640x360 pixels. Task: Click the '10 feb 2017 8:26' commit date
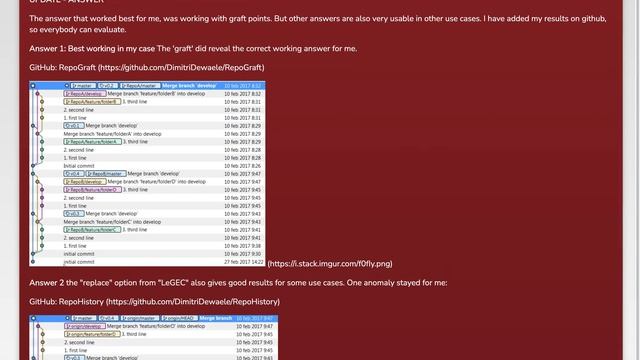tap(242, 166)
